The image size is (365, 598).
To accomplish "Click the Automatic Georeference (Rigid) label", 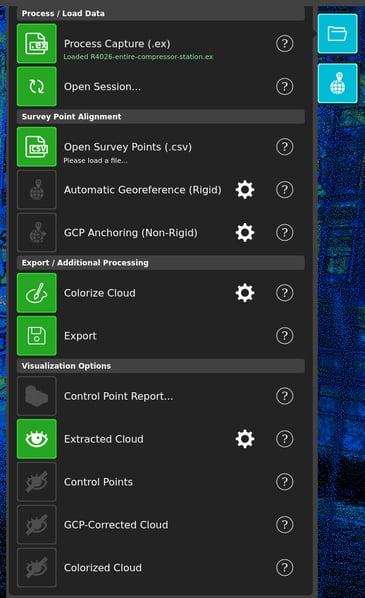I will point(143,190).
